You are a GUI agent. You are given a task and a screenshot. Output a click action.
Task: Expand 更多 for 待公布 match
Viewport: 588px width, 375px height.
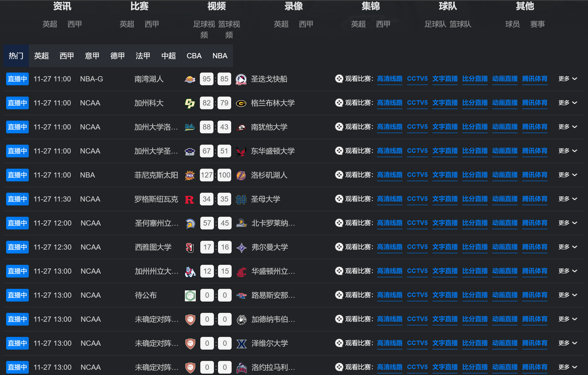tap(568, 295)
